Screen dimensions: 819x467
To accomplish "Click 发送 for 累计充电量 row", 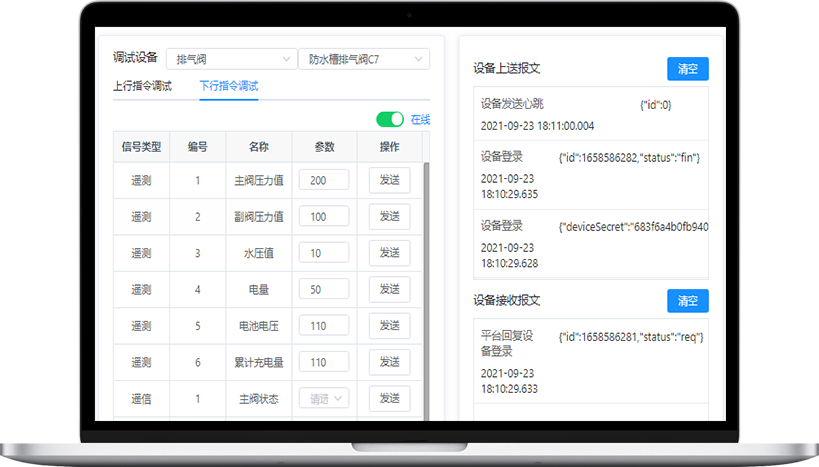I will [x=389, y=362].
